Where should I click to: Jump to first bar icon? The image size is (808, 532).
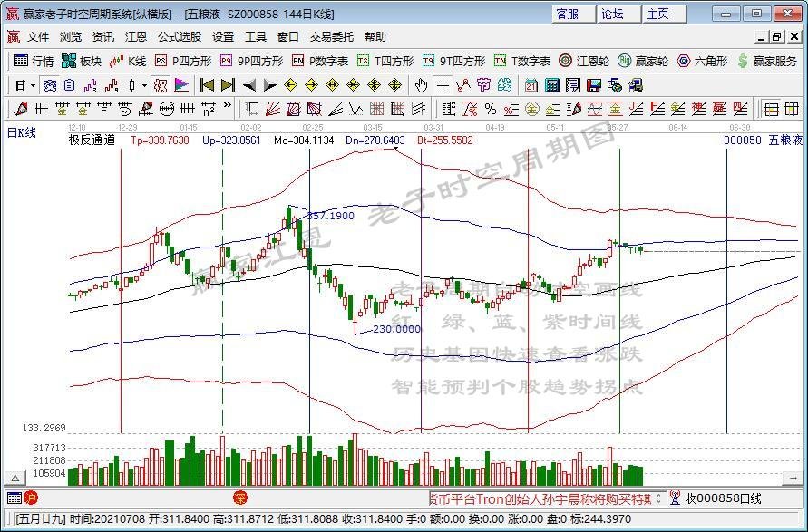[x=207, y=85]
